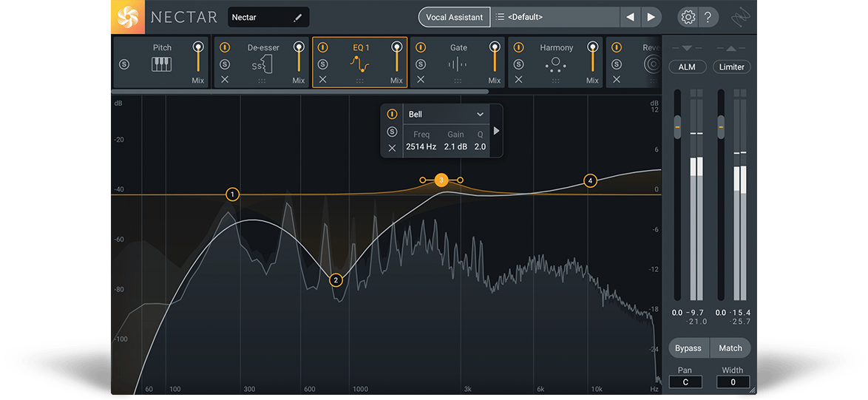Toggle power for selected EQ band 3
868x400 pixels.
tap(392, 114)
